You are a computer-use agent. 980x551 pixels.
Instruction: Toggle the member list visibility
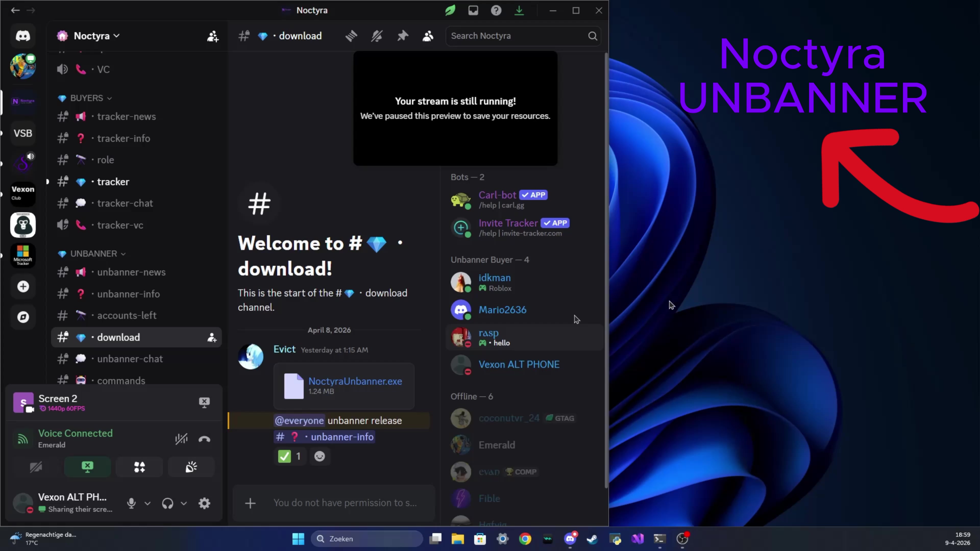[x=428, y=36]
